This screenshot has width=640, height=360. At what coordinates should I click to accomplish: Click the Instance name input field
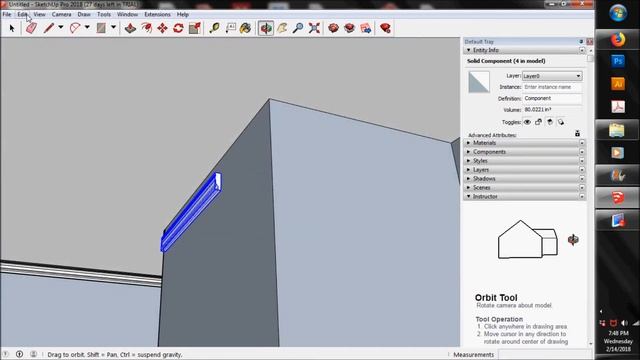pos(552,87)
